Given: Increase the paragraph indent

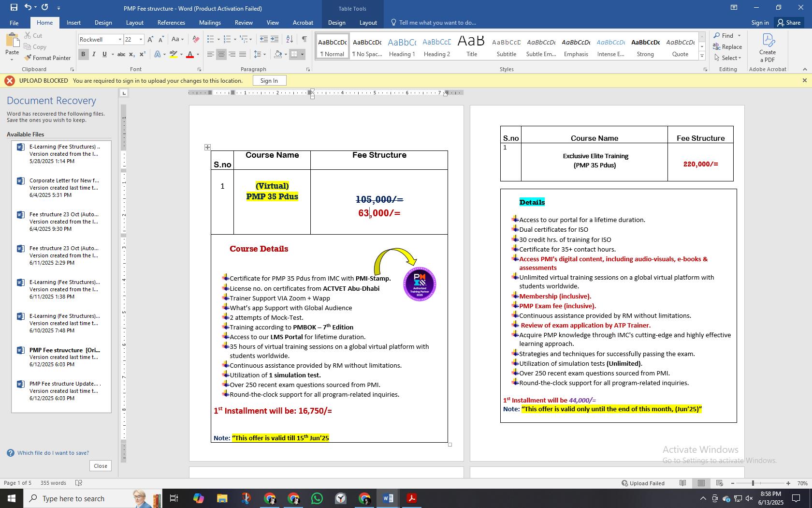Looking at the screenshot, I should point(275,40).
